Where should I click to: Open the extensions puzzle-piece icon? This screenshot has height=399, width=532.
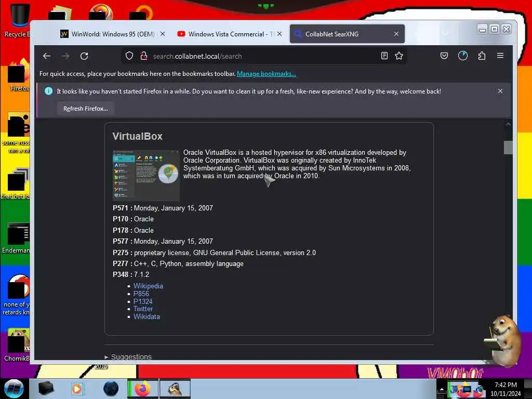pos(482,56)
